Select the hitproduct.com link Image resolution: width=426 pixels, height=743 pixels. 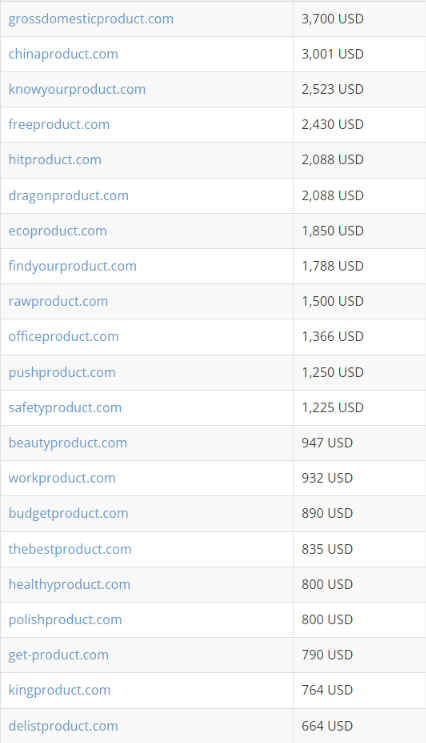coord(55,160)
